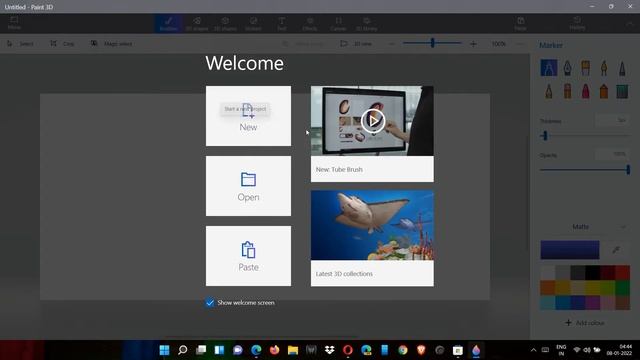Click the zoom out minus button
The height and width of the screenshot is (360, 640).
(x=392, y=44)
